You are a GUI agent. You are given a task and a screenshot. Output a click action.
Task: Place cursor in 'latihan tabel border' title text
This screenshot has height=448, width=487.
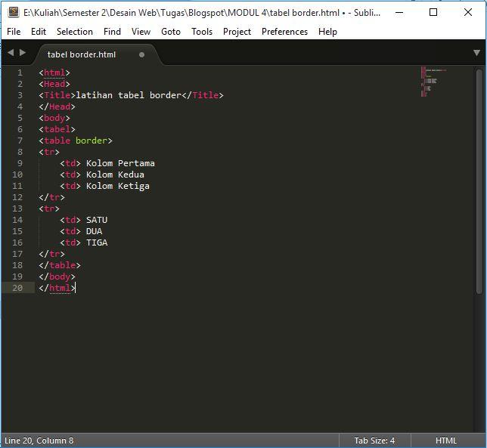pos(129,95)
